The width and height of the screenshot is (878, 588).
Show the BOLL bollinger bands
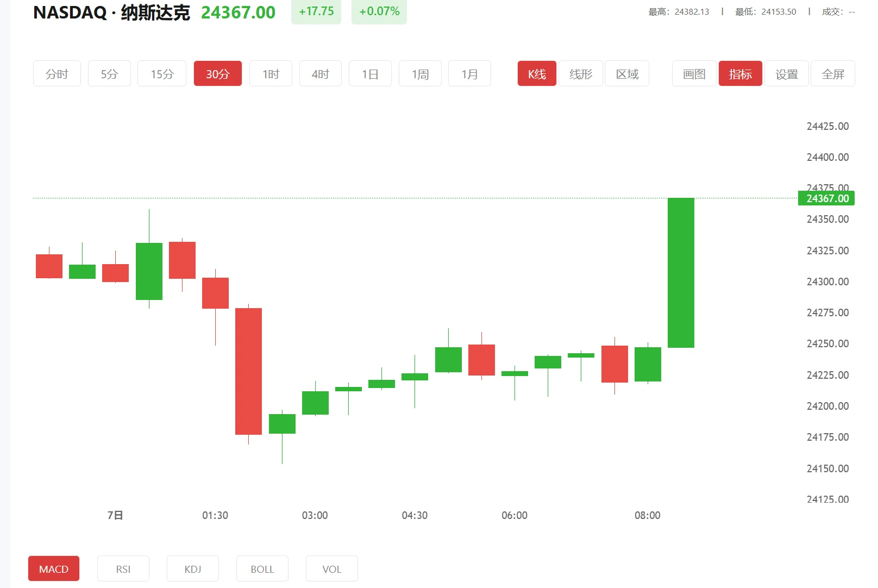click(x=262, y=568)
